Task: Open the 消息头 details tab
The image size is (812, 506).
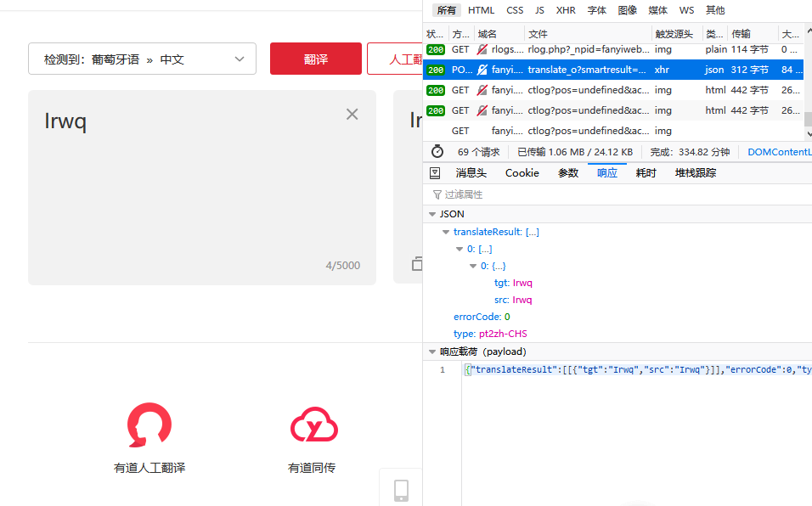Action: point(471,173)
